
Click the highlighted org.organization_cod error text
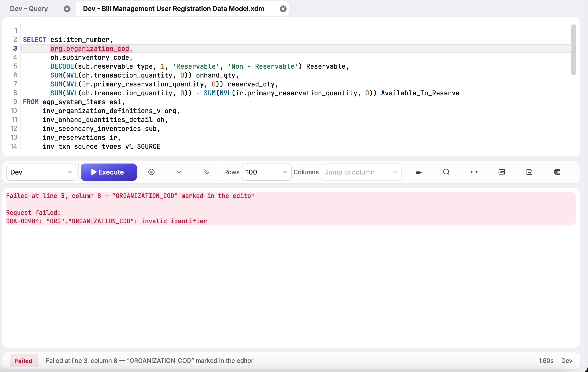(x=90, y=48)
